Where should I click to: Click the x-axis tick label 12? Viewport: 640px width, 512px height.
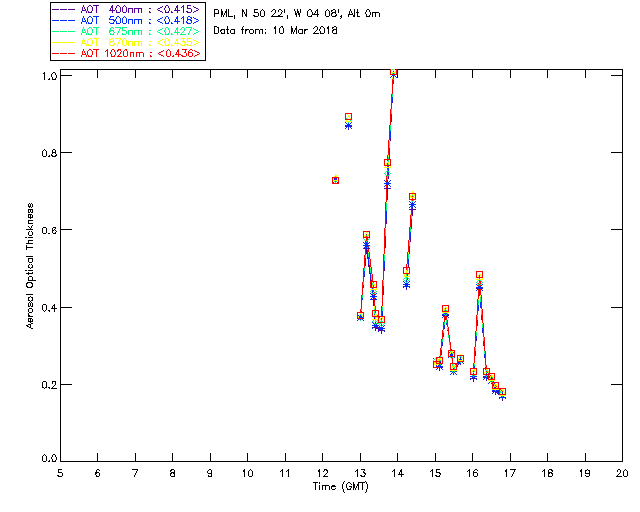point(322,474)
